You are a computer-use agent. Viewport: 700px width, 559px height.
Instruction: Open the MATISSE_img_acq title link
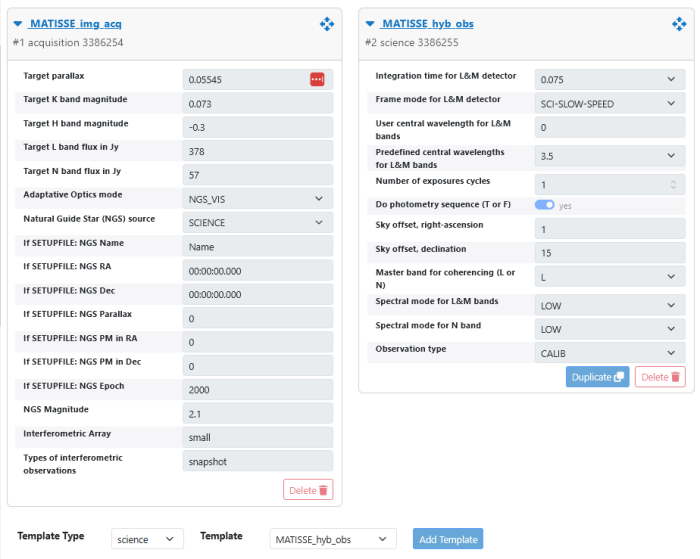(x=76, y=24)
